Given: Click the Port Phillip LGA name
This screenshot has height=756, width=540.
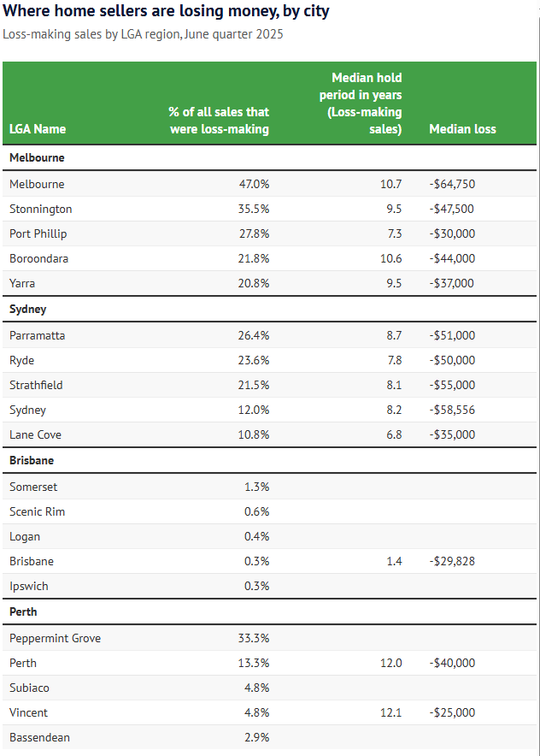Looking at the screenshot, I should coord(38,234).
